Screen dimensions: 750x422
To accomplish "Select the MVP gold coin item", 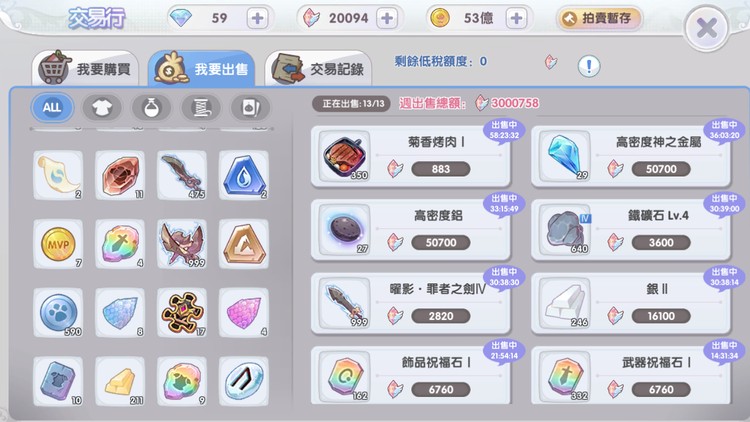I will 58,244.
